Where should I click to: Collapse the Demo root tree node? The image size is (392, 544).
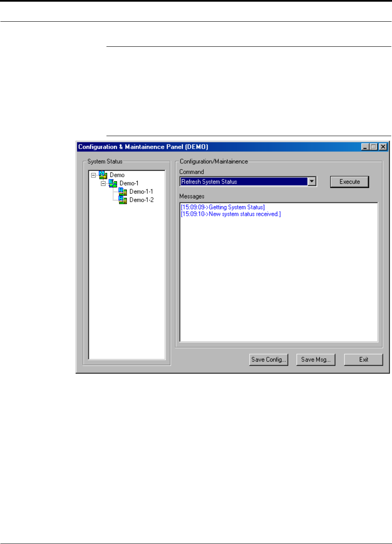pyautogui.click(x=94, y=175)
